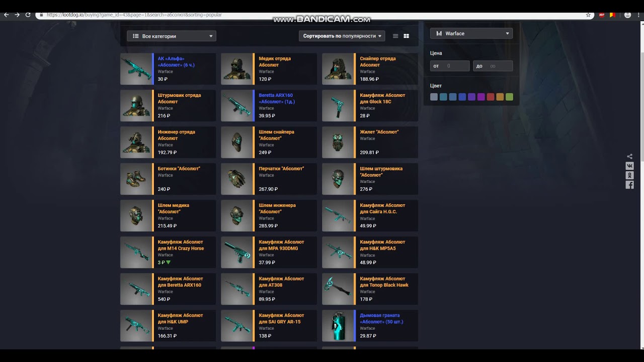Open the red ABP extension icon
This screenshot has height=362, width=644.
click(x=602, y=15)
